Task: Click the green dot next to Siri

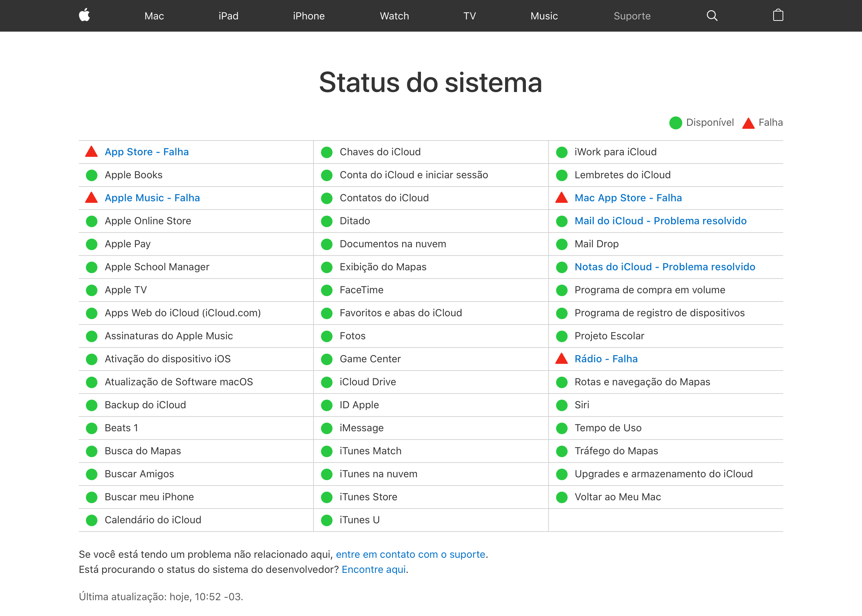Action: [x=561, y=405]
